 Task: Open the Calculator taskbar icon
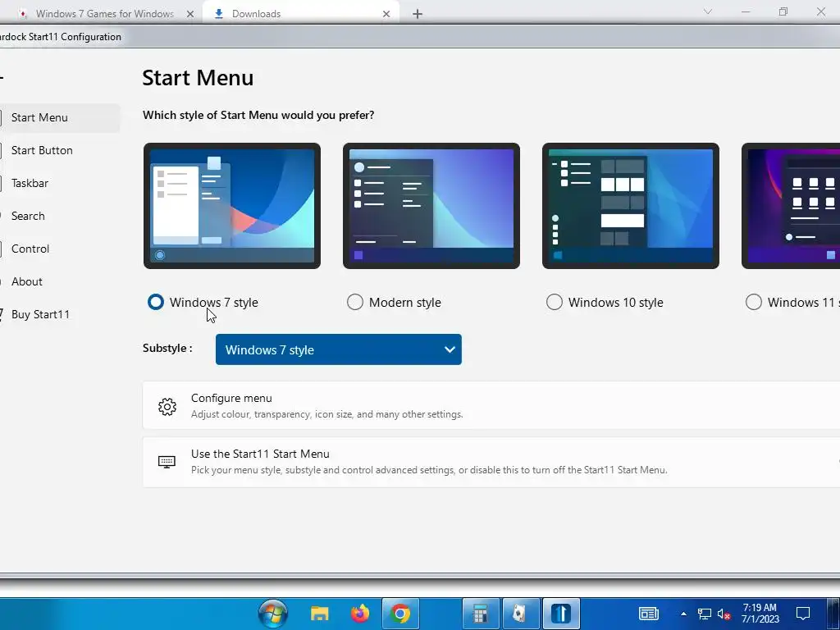tap(481, 614)
